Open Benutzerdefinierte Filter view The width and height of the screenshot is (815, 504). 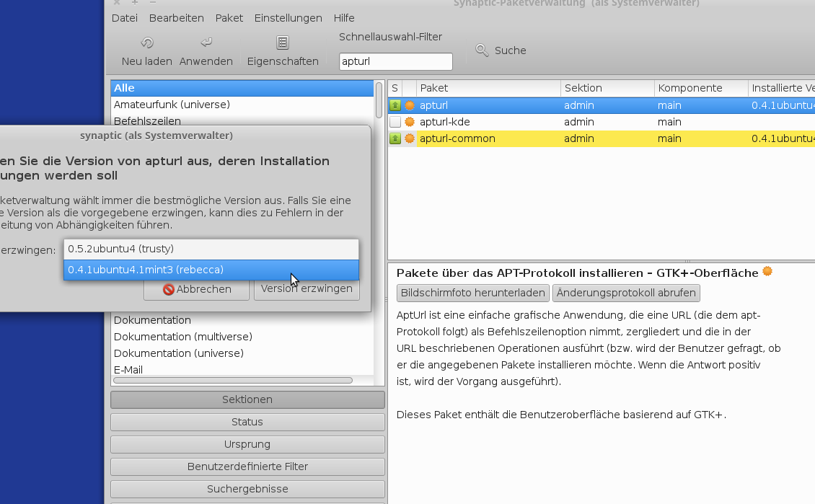[x=247, y=467]
